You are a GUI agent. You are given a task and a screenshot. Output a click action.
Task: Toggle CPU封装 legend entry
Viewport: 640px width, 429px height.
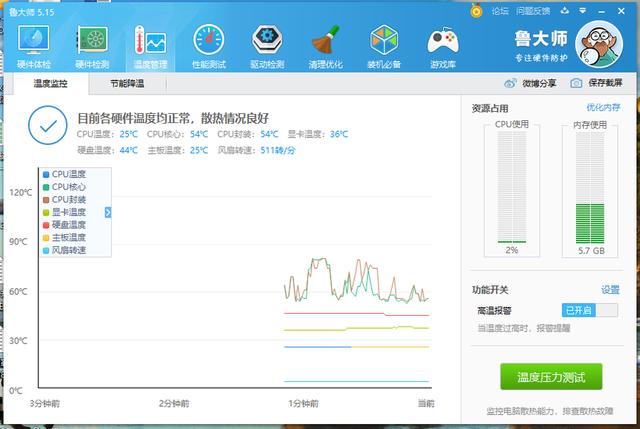point(64,200)
